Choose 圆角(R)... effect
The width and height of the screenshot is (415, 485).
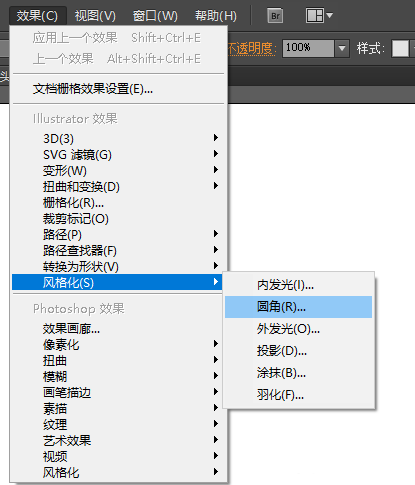tap(298, 307)
